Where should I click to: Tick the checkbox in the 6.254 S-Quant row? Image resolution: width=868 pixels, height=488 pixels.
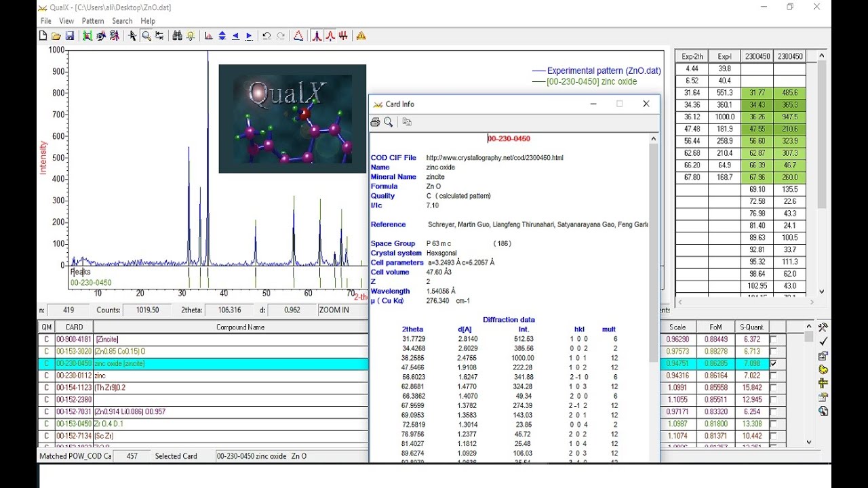(773, 411)
